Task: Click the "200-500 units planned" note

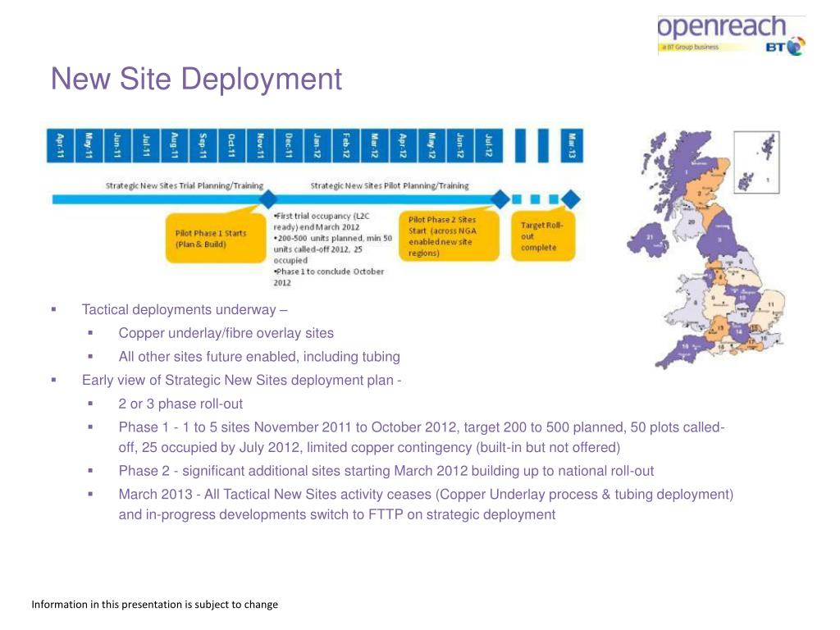Action: (333, 249)
